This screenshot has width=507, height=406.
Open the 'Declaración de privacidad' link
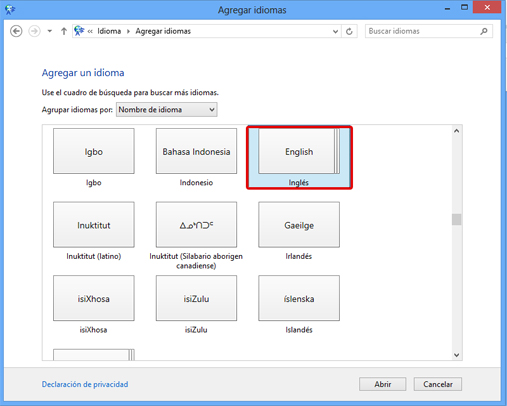tap(85, 384)
